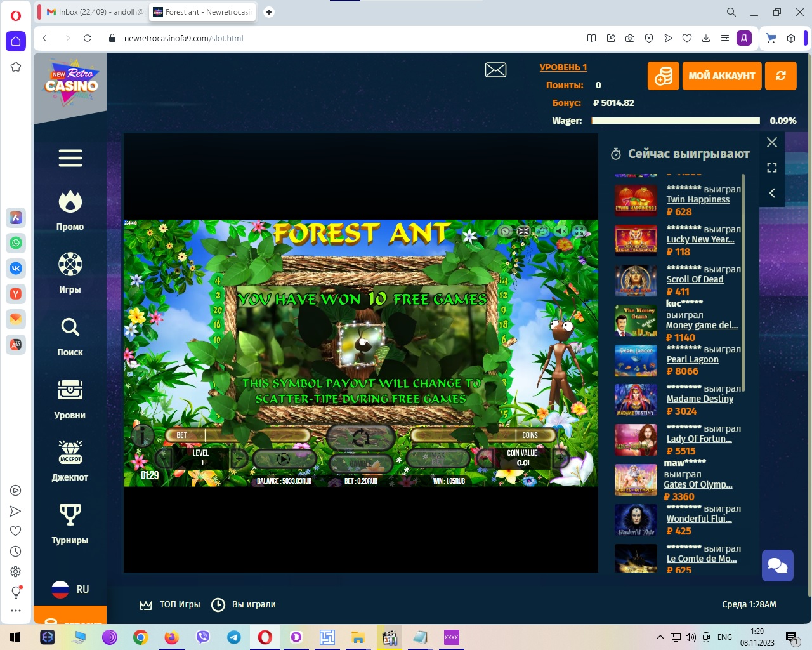Screen dimensions: 812x650
Task: Change site language RU
Action: [70, 590]
